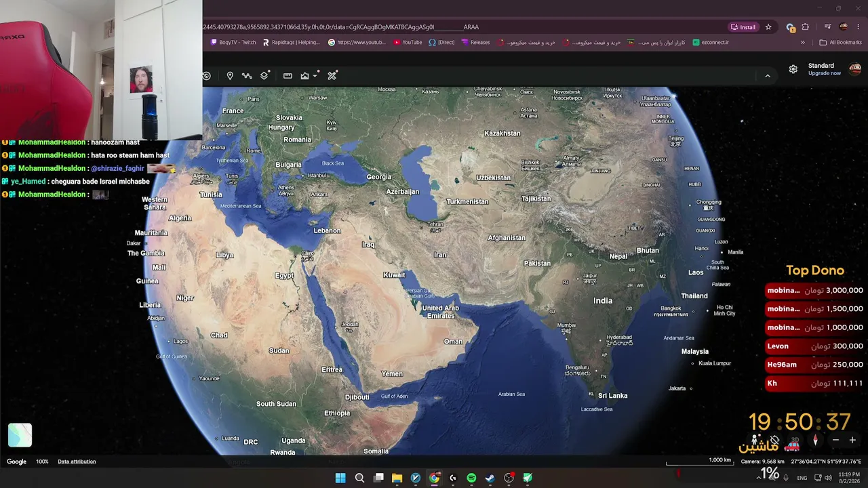The height and width of the screenshot is (488, 868).
Task: Click the coordinates readout in status bar
Action: 826,462
